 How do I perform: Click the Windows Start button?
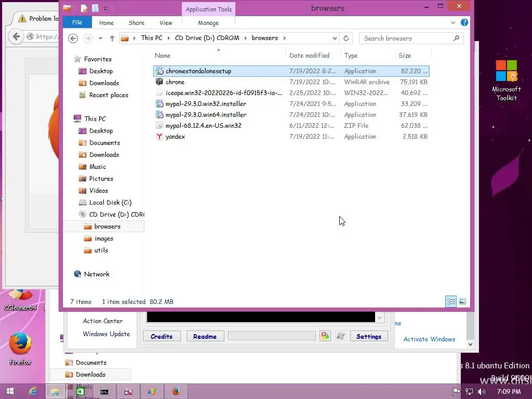click(x=10, y=391)
